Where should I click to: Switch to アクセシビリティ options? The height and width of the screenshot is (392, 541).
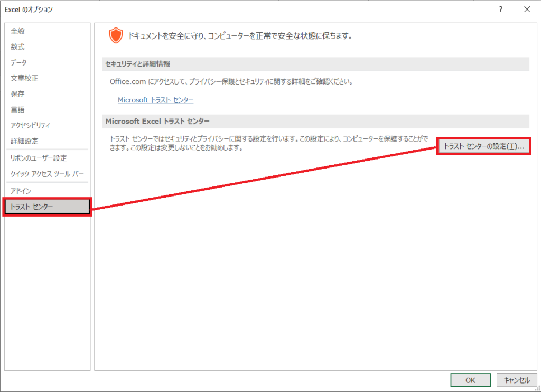31,126
